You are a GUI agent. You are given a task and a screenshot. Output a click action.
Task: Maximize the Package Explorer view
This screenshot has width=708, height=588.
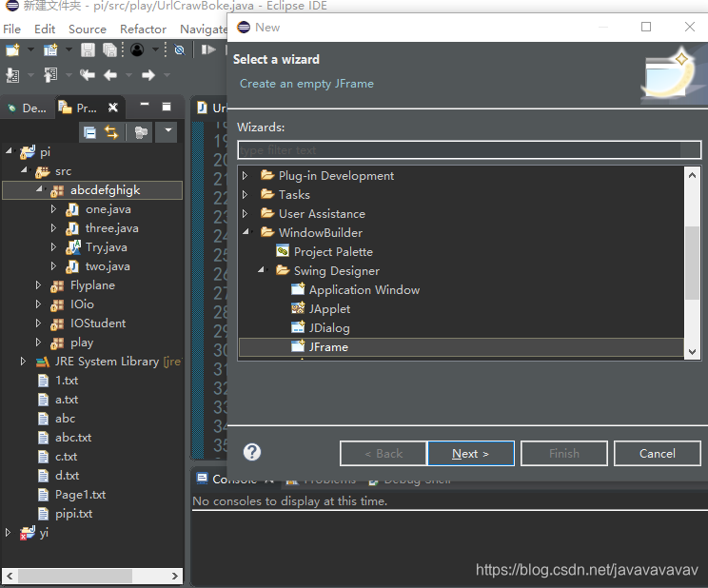(167, 107)
